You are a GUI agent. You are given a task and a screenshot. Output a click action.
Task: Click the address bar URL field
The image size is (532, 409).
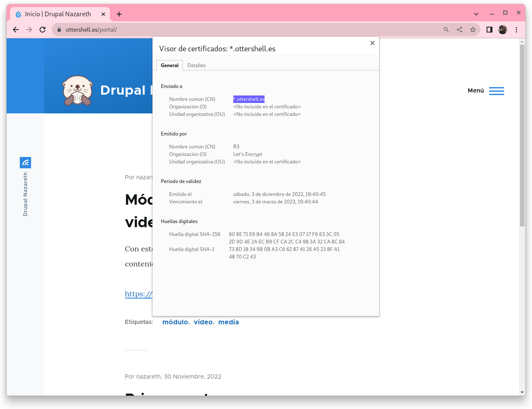250,30
